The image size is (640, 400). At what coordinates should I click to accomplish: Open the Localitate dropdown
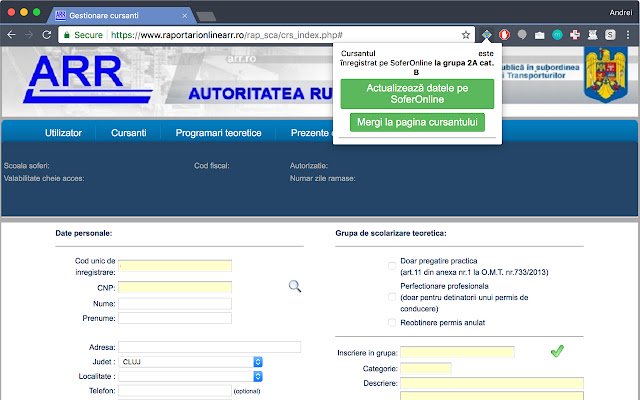pyautogui.click(x=191, y=376)
